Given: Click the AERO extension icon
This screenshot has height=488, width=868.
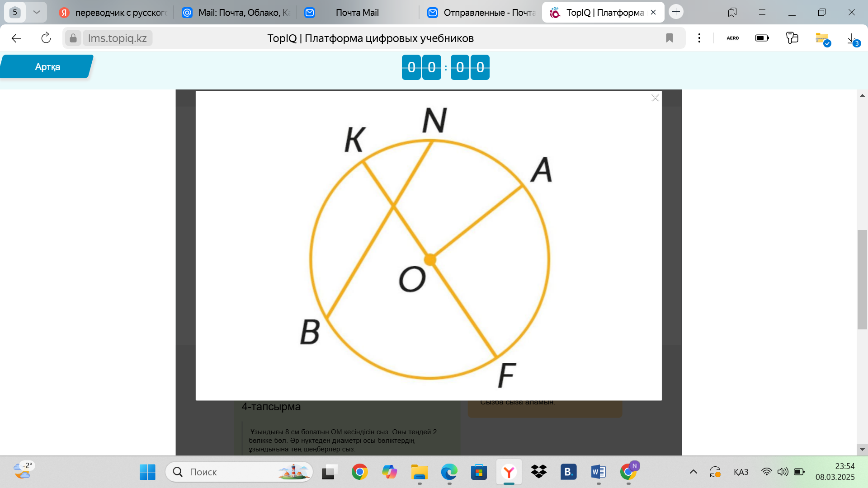Looking at the screenshot, I should tap(732, 38).
